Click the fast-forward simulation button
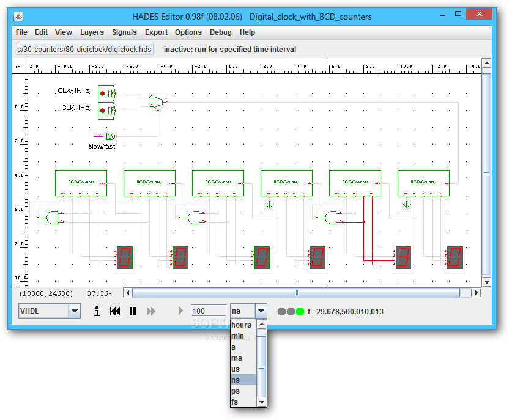 pyautogui.click(x=151, y=311)
